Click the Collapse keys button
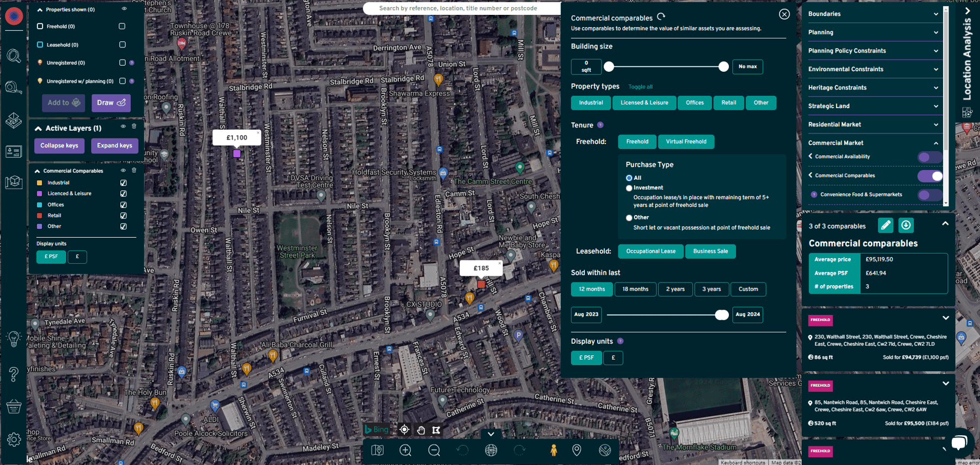This screenshot has height=465, width=980. point(59,146)
